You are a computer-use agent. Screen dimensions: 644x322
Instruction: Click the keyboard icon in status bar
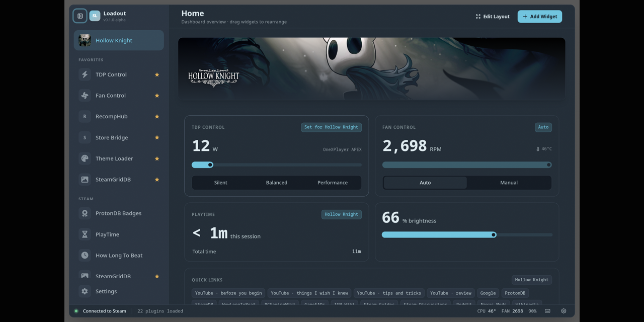click(547, 311)
